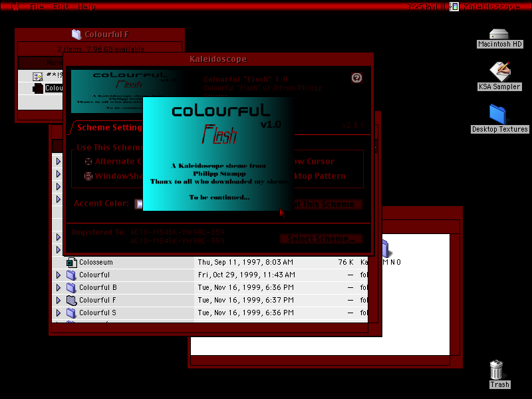Screen dimensions: 532x399
Task: Click the Colourful Flash splash image
Action: point(218,154)
